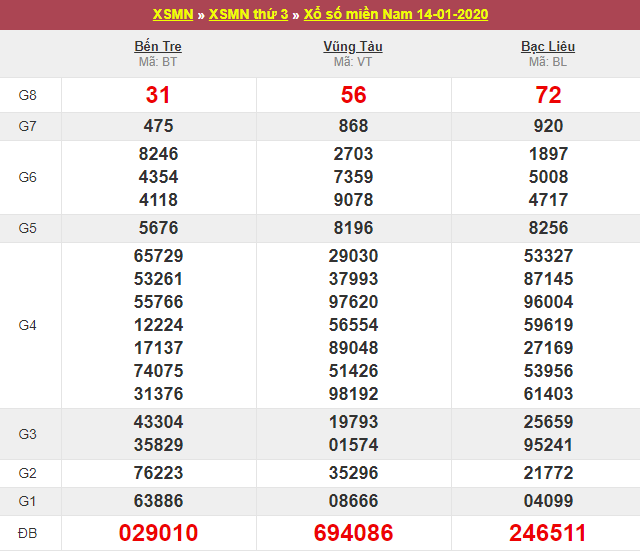This screenshot has height=554, width=640.
Task: Click the Mã: BL code label
Action: click(x=548, y=62)
